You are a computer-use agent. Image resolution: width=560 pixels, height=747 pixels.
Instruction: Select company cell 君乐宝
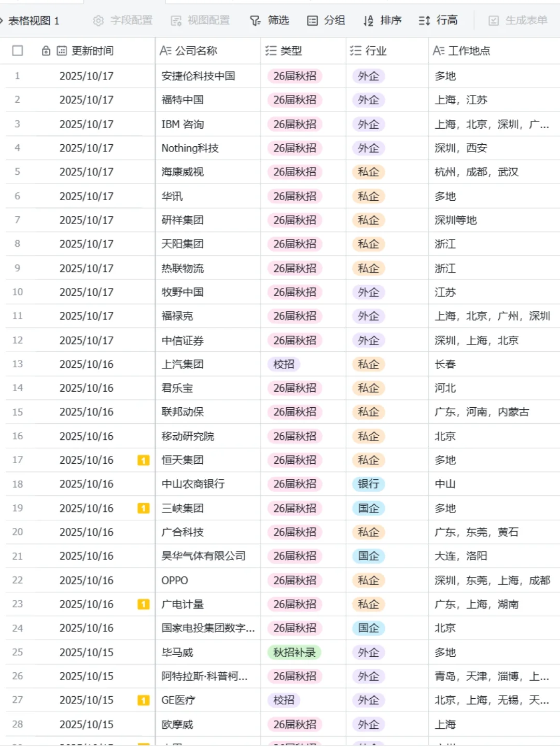tap(208, 388)
